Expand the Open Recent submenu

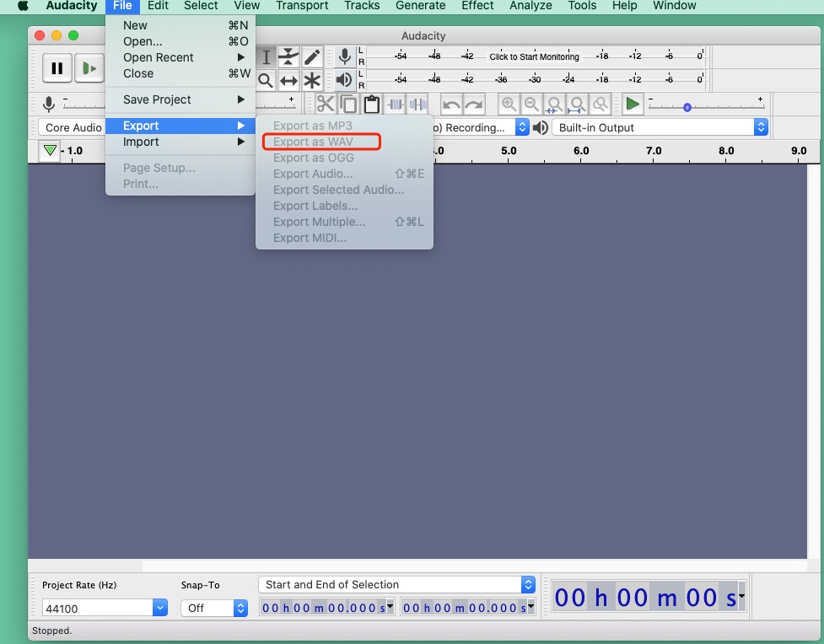pyautogui.click(x=180, y=57)
